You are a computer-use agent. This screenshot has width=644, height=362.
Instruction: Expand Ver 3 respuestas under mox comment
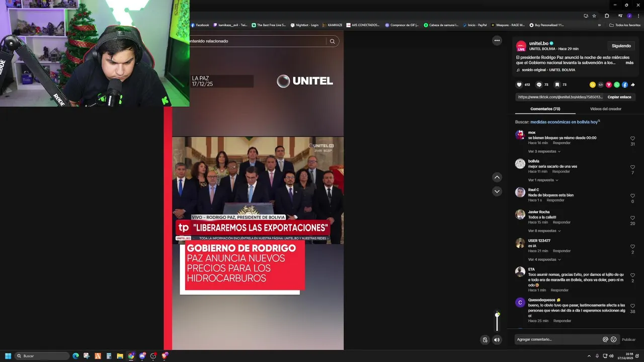pyautogui.click(x=544, y=151)
